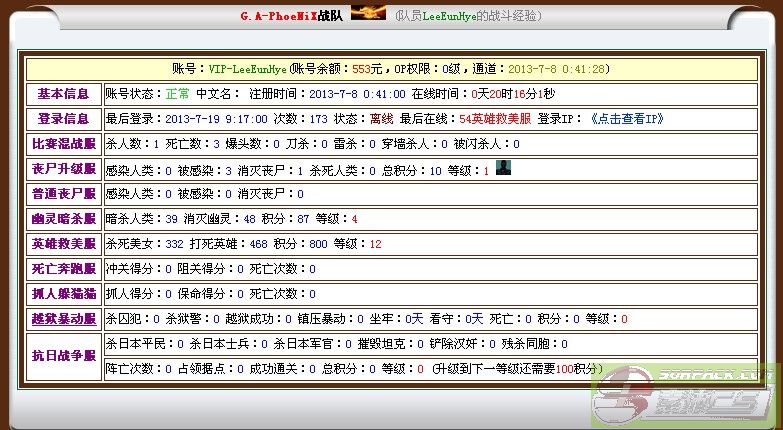The width and height of the screenshot is (783, 430).
Task: Click the channel date 2013-7-8 0:41:28
Action: (x=555, y=69)
